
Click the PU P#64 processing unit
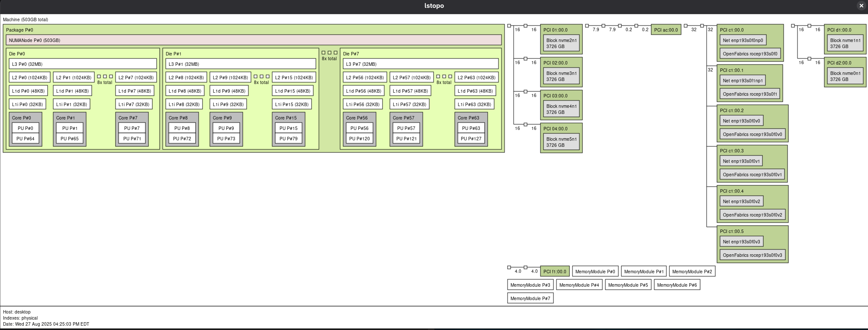26,139
